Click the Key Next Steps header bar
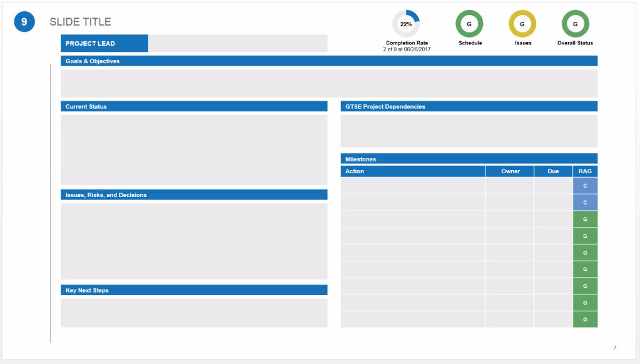This screenshot has height=364, width=640. click(193, 291)
